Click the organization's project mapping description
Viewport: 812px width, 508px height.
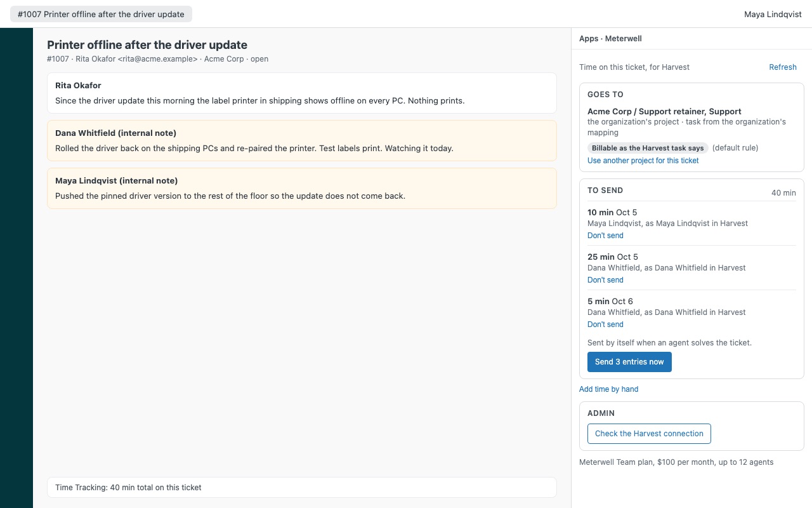pos(686,127)
